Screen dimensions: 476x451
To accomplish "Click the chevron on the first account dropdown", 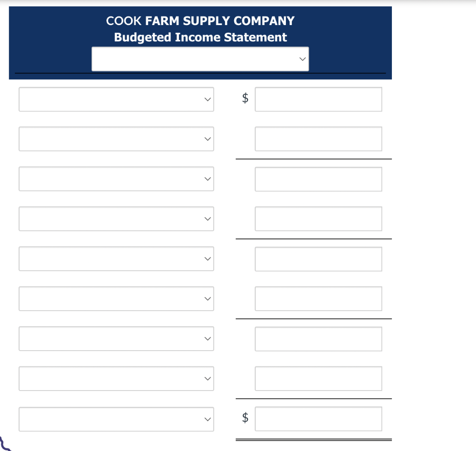I will click(x=207, y=99).
